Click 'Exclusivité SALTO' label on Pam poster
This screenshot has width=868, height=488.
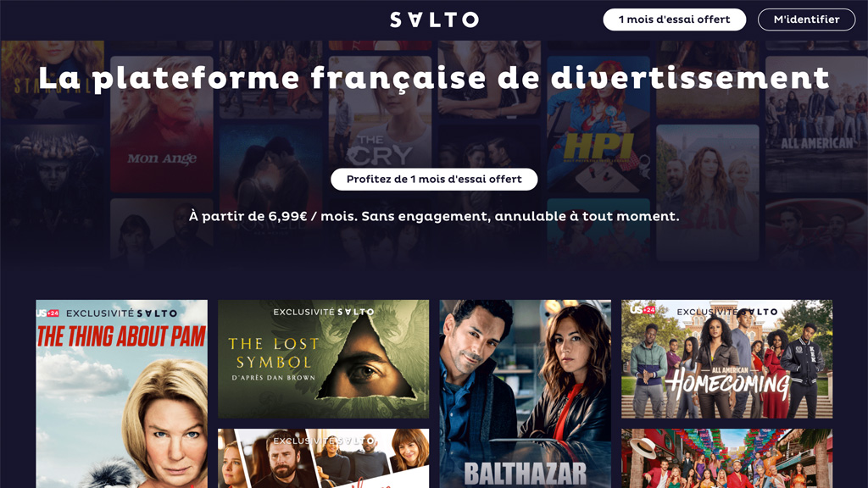[122, 313]
